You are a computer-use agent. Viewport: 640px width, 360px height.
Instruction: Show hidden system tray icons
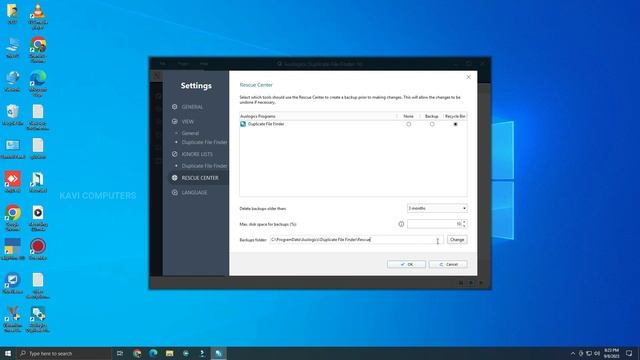click(x=573, y=353)
